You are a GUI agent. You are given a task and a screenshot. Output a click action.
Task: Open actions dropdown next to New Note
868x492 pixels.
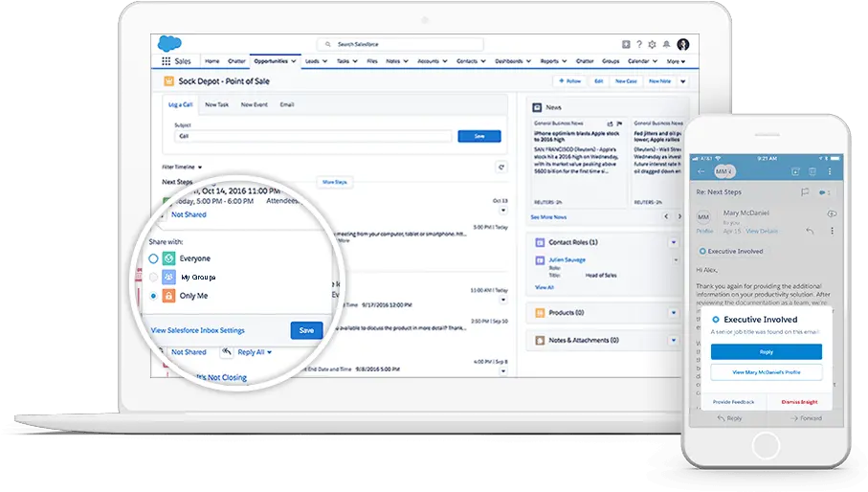tap(683, 81)
